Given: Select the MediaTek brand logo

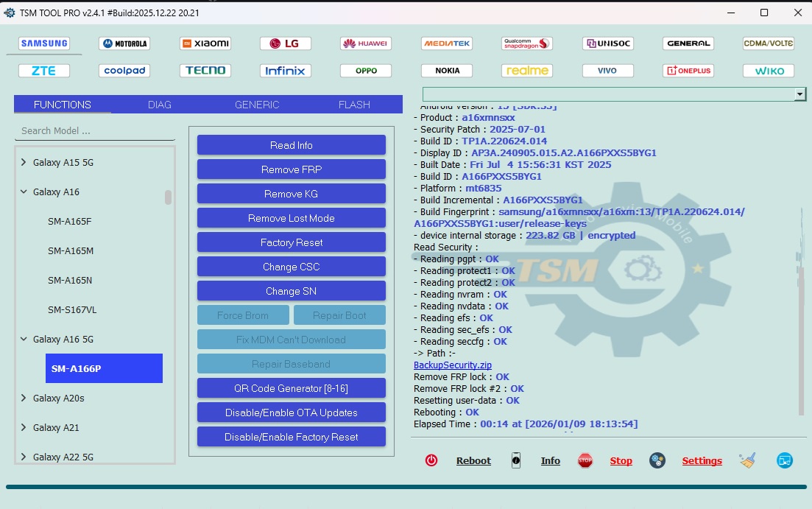Looking at the screenshot, I should coord(447,43).
